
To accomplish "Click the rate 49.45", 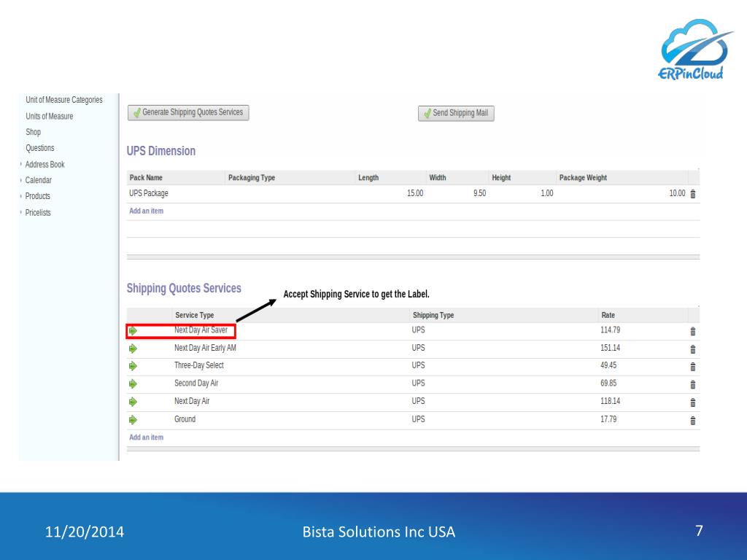I will 608,365.
